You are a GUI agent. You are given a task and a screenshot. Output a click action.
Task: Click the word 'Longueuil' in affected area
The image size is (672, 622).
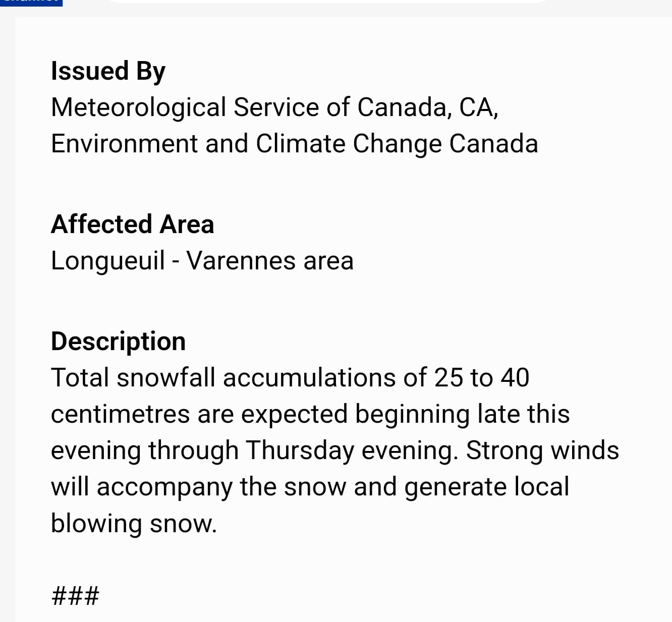(x=108, y=261)
